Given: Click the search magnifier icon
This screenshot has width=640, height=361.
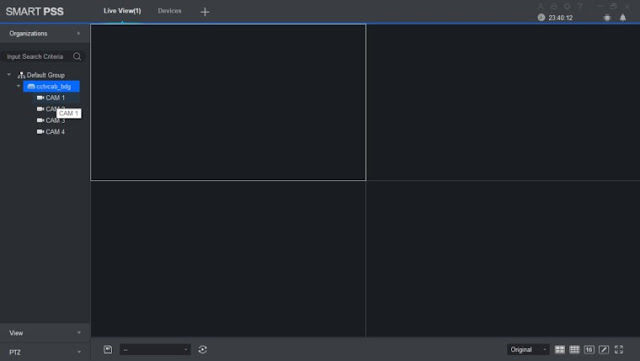Looking at the screenshot, I should 77,56.
